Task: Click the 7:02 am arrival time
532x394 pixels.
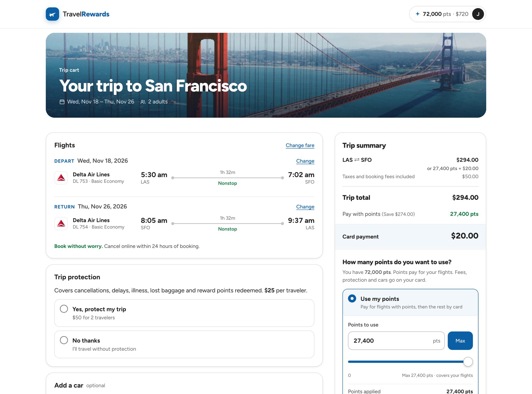Action: coord(301,175)
